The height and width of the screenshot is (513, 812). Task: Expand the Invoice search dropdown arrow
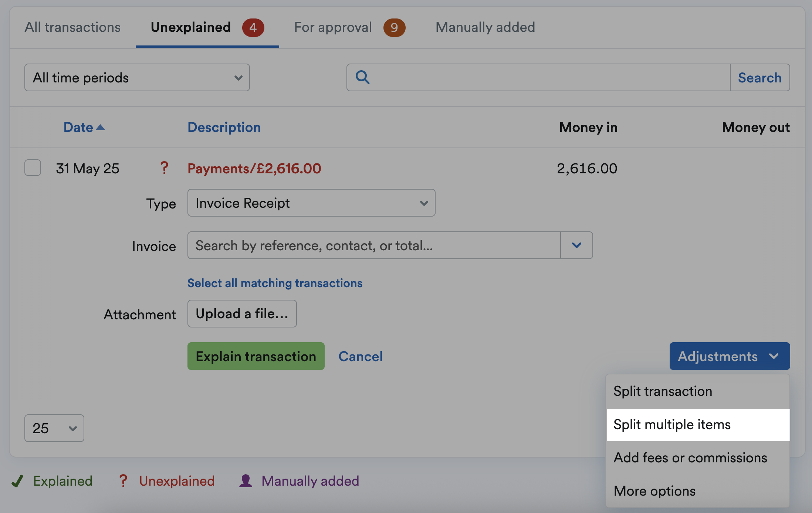point(576,245)
